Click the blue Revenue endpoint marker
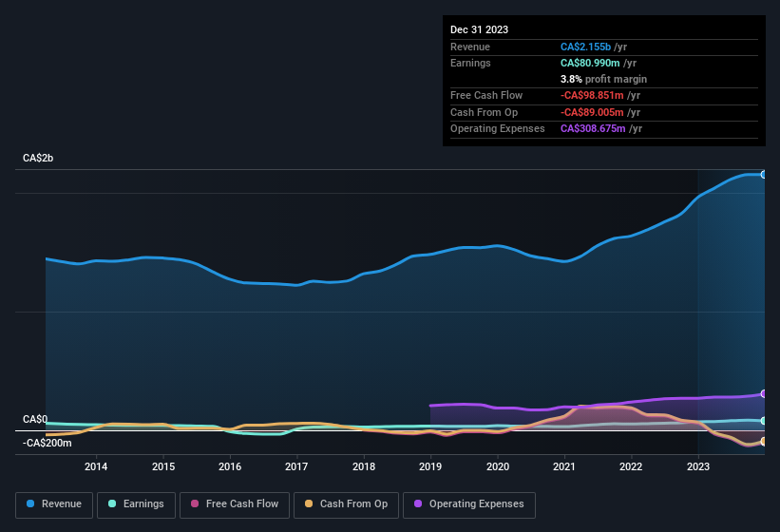Viewport: 780px width, 532px height. click(x=764, y=175)
